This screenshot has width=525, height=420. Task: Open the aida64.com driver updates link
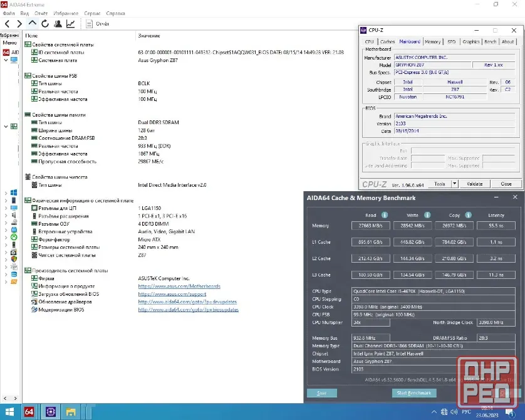point(187,302)
